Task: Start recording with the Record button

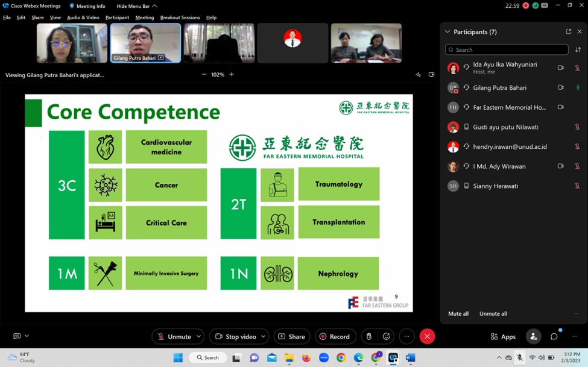Action: click(x=335, y=336)
